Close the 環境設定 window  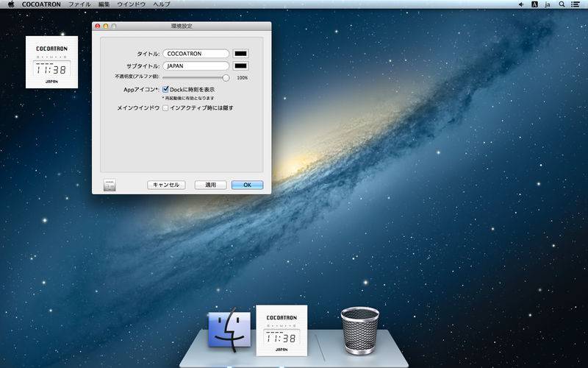pos(98,26)
